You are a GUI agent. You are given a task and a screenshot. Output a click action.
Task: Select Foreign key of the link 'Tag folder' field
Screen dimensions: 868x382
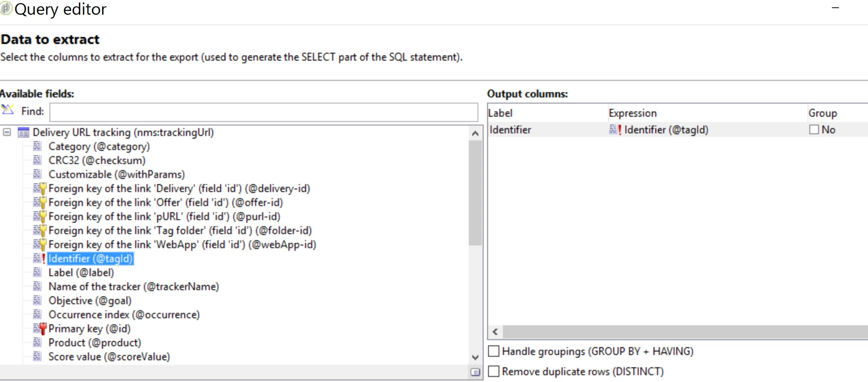click(180, 231)
